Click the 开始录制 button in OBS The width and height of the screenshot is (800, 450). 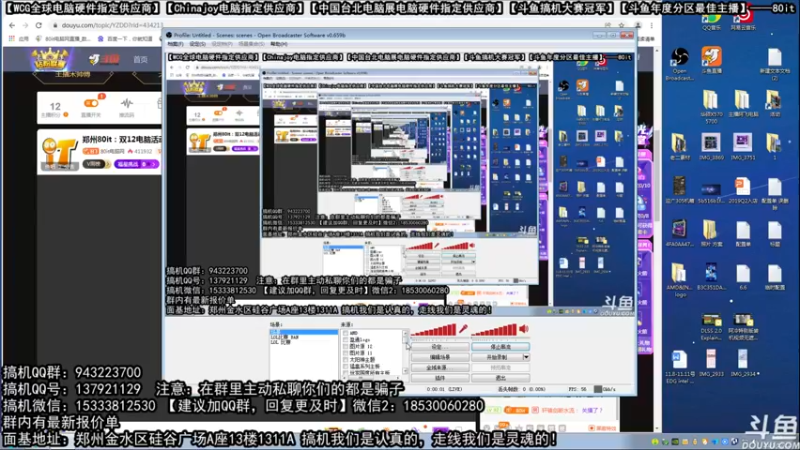click(x=497, y=357)
